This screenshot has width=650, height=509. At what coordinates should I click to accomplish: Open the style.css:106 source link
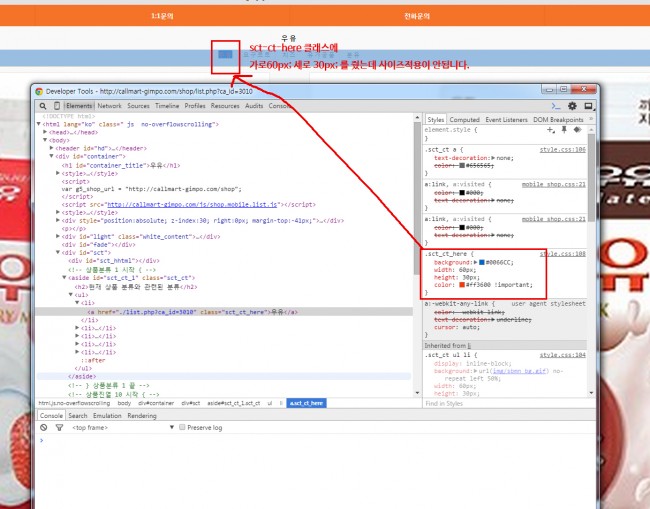(x=563, y=149)
